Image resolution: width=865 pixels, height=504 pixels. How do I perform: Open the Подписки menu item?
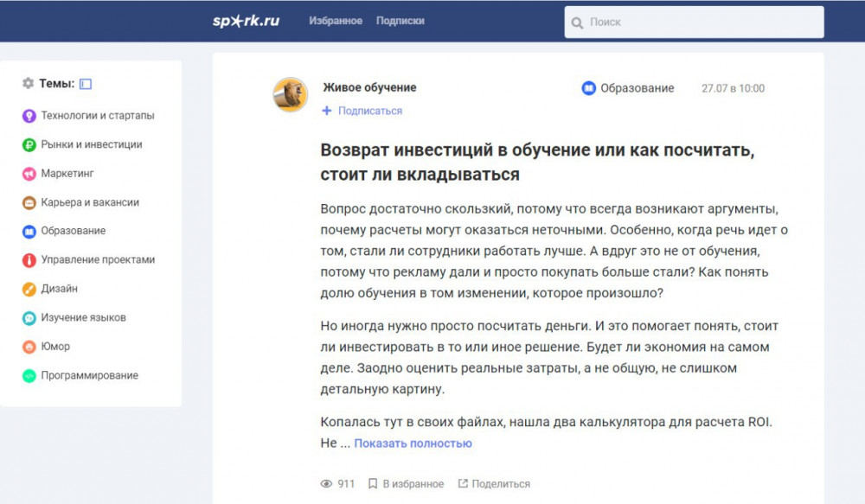click(x=400, y=21)
